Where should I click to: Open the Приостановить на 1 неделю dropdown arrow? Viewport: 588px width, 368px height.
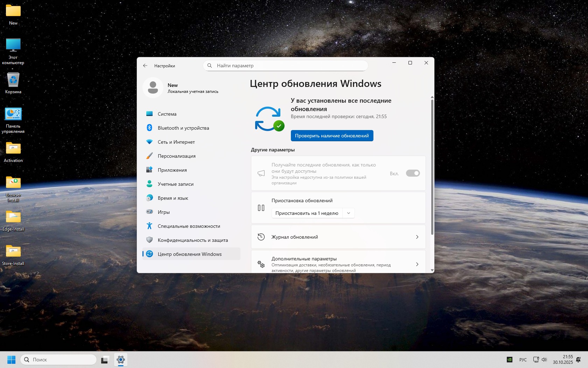(349, 213)
